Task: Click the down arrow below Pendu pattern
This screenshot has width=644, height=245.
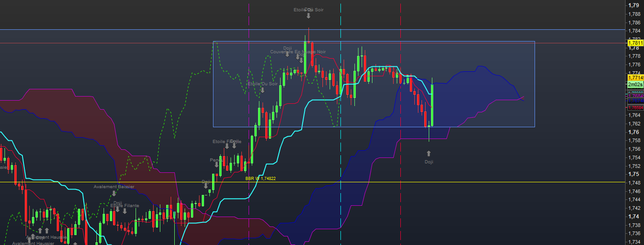Action: click(x=217, y=165)
